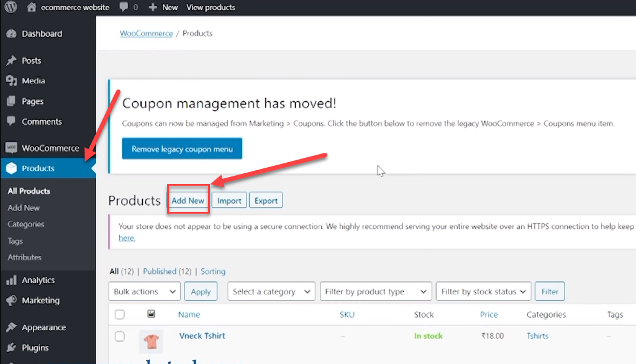Open the WordPress logo menu
This screenshot has width=636, height=364.
click(11, 7)
